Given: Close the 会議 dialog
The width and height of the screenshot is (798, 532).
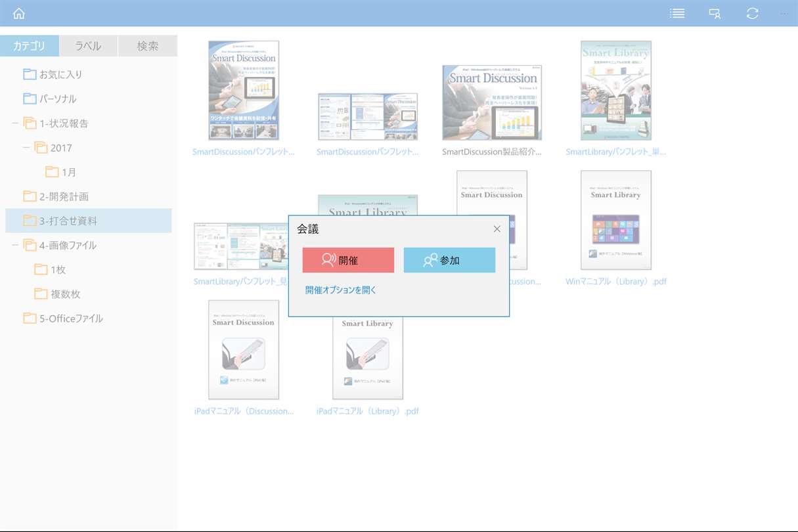Looking at the screenshot, I should coord(497,229).
